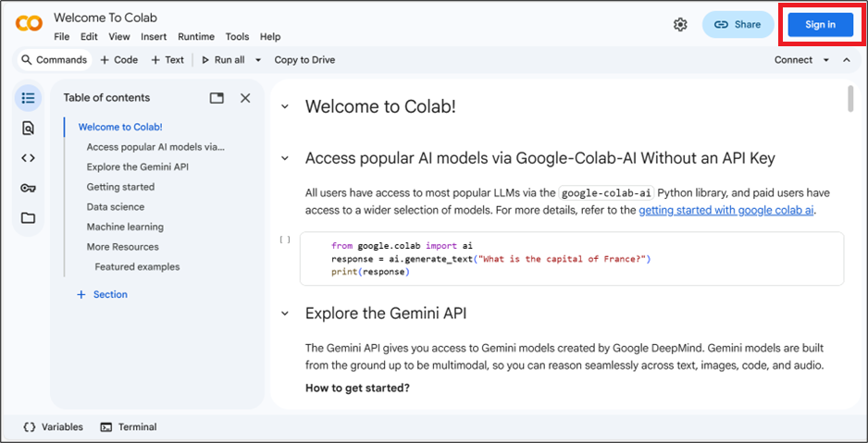Run the ai.generate_text code cell
Image resolution: width=868 pixels, height=443 pixels.
[285, 240]
